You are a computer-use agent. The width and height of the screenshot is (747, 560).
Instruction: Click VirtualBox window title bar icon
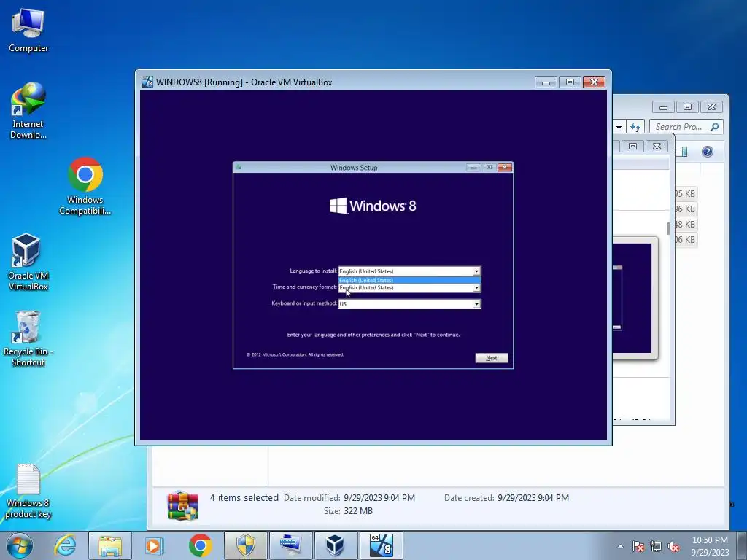(147, 82)
